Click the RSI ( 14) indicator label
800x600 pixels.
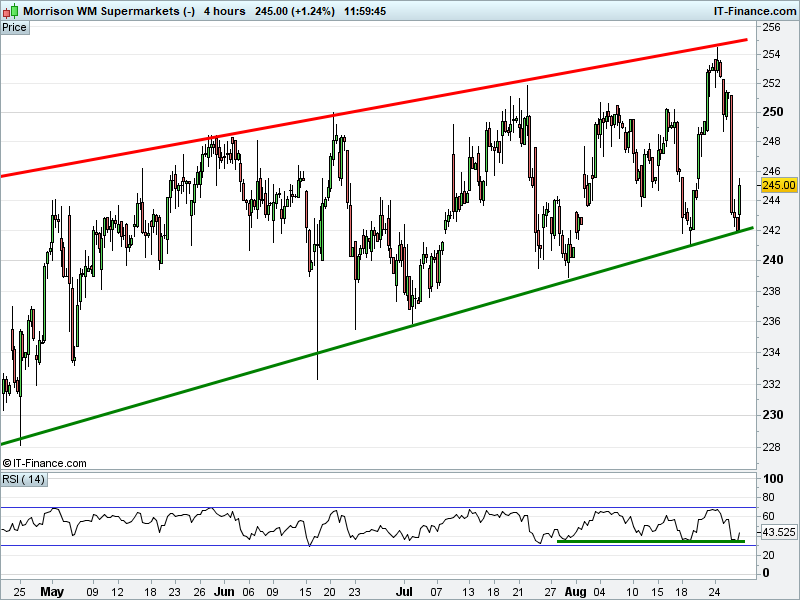click(x=23, y=480)
